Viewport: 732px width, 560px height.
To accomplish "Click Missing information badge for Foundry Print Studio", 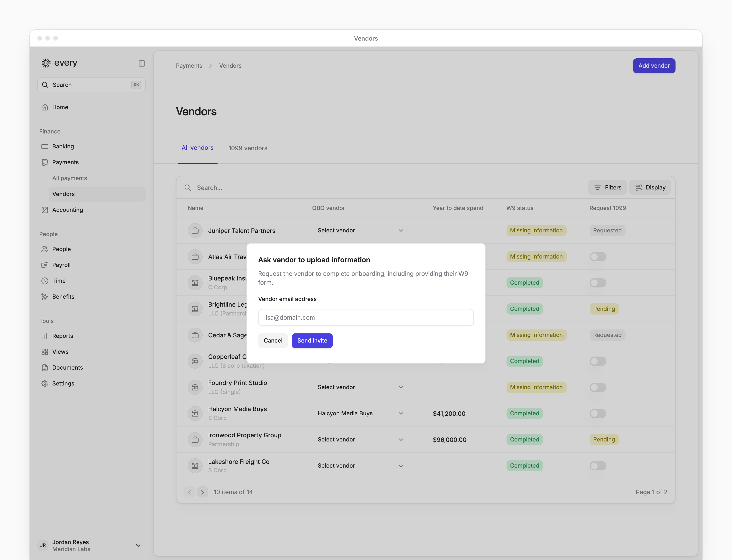I will click(536, 387).
